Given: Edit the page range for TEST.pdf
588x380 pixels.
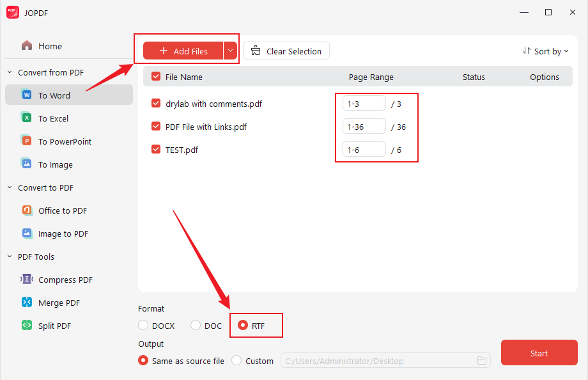Looking at the screenshot, I should point(364,149).
